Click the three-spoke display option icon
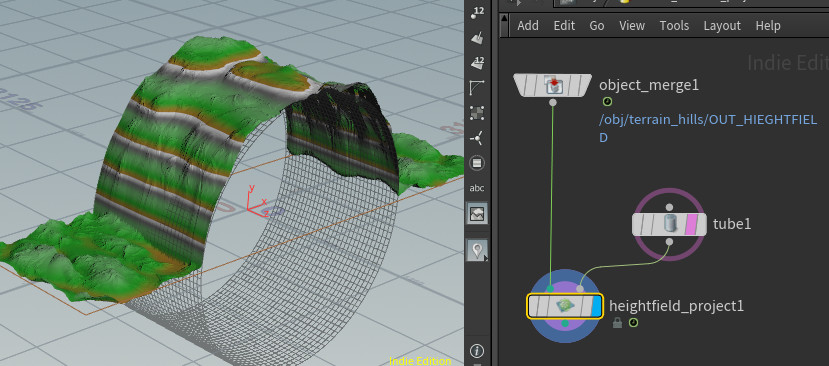The width and height of the screenshot is (829, 366). (477, 138)
